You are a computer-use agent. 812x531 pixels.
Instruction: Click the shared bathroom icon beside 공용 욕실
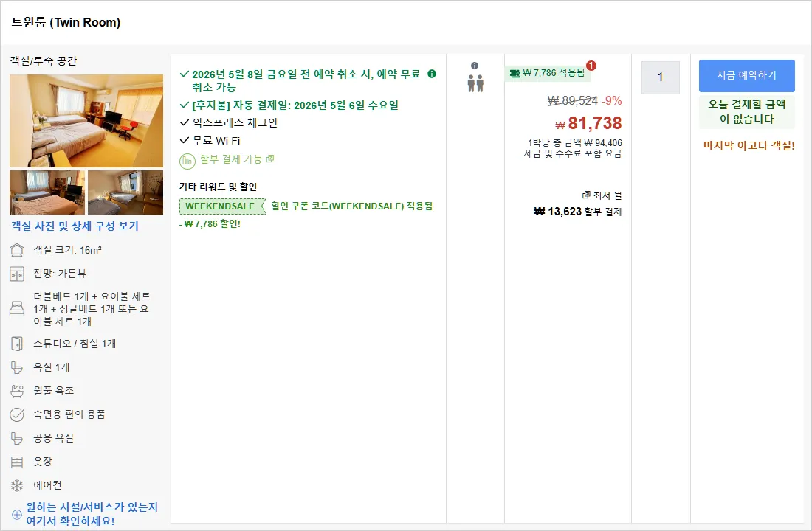point(17,438)
